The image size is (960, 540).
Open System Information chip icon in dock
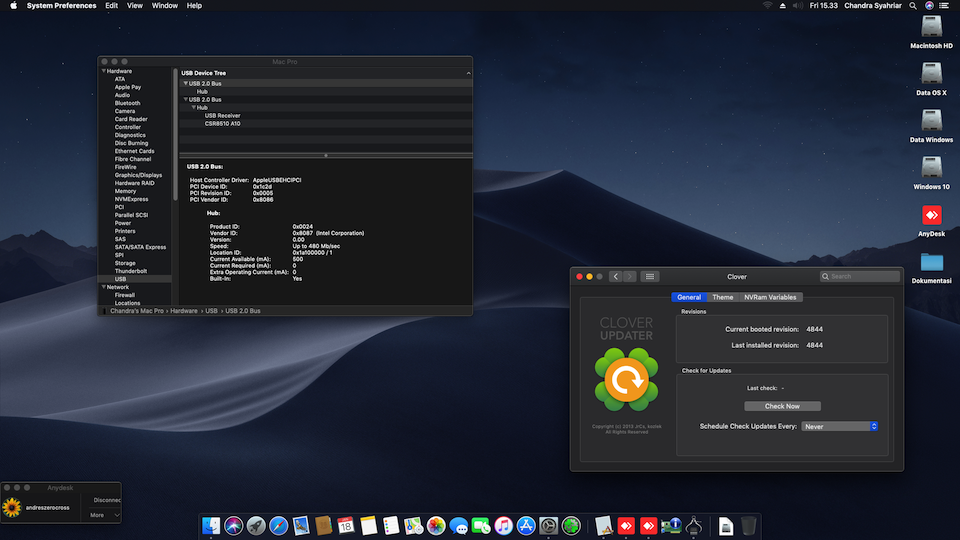click(671, 526)
